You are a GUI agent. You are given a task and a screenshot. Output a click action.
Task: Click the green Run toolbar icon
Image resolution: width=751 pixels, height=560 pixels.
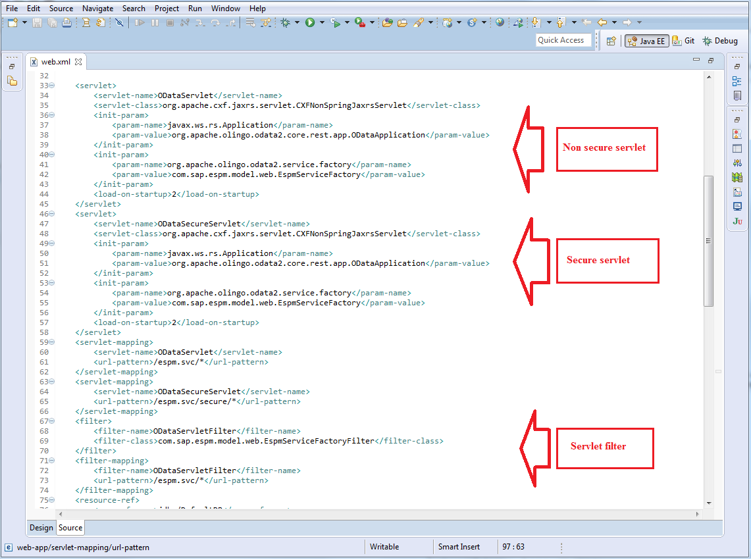pos(310,22)
